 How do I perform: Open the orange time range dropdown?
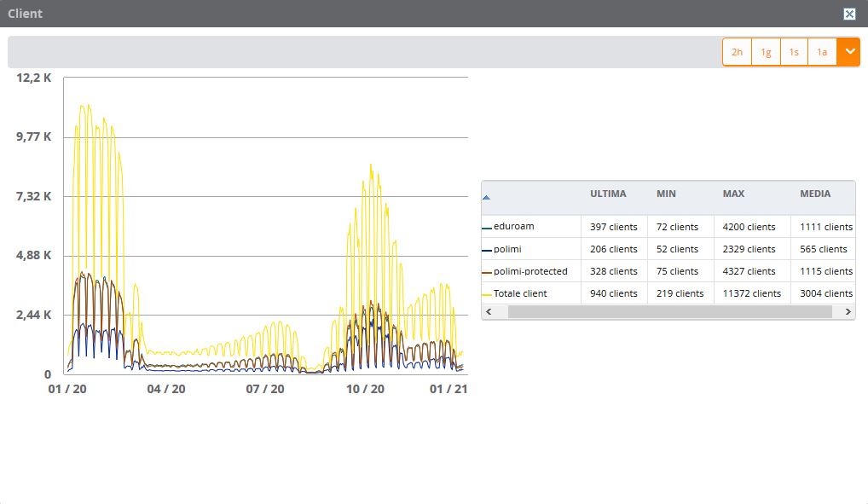click(x=848, y=52)
